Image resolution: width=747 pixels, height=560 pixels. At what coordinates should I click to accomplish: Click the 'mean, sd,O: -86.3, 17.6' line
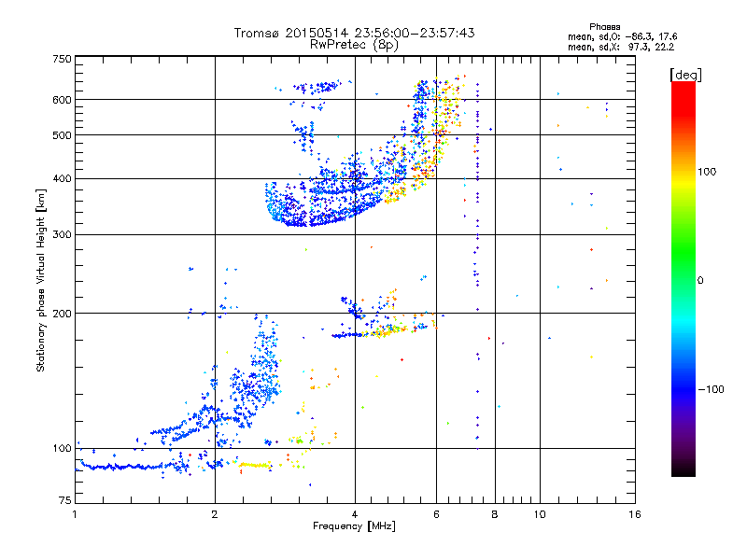click(x=622, y=36)
